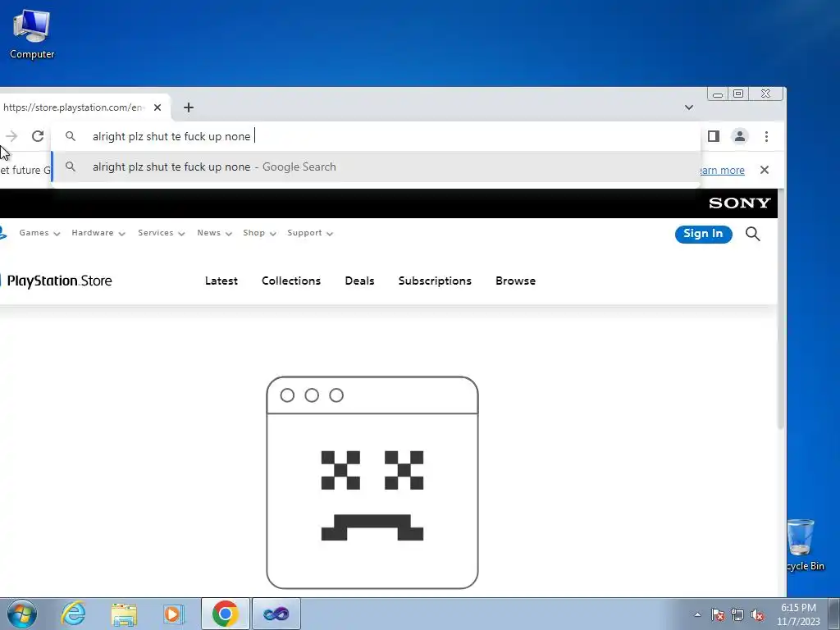
Task: Follow the Learn more link
Action: click(x=722, y=171)
